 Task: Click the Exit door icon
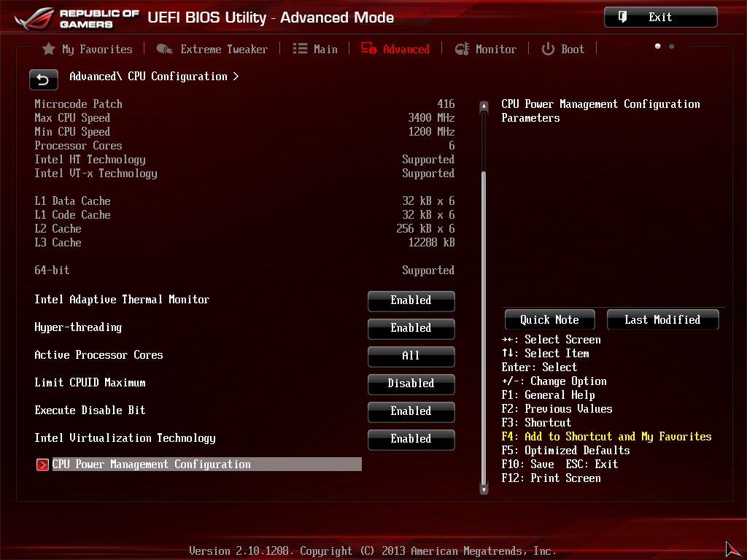[623, 17]
